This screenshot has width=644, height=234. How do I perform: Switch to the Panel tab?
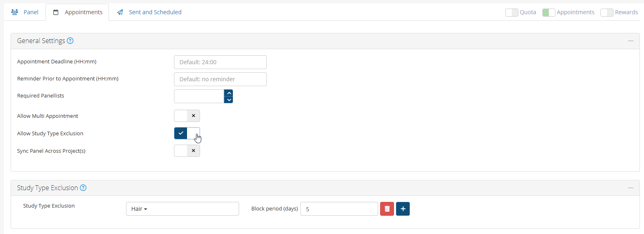coord(25,12)
